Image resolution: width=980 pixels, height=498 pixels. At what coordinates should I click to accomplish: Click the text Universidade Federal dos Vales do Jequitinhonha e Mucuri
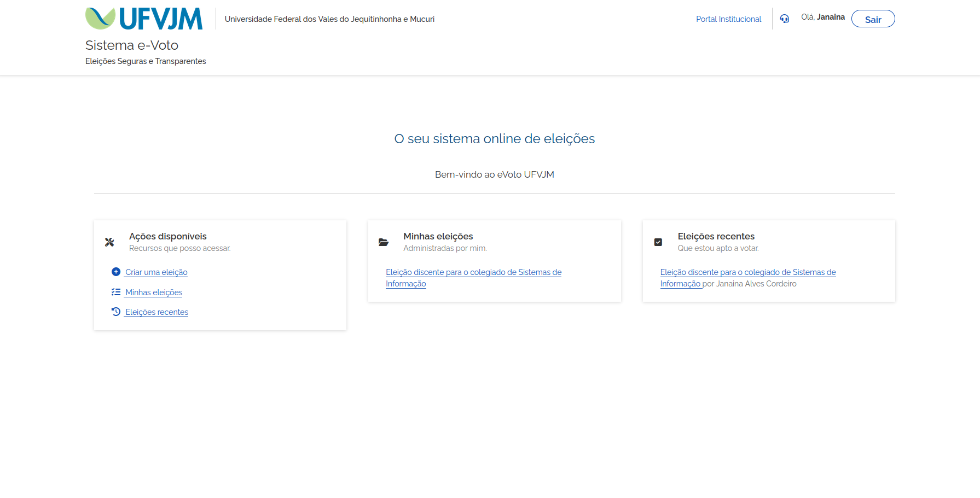point(329,19)
